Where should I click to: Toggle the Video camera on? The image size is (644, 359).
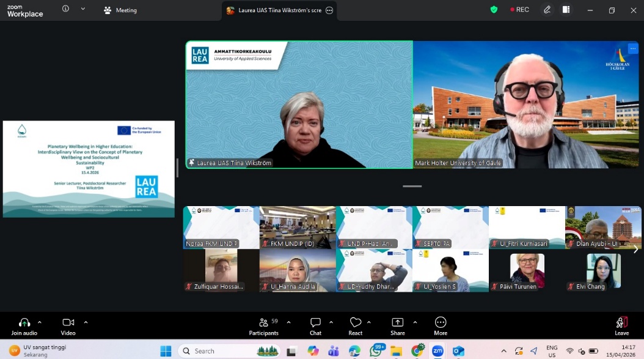tap(68, 326)
